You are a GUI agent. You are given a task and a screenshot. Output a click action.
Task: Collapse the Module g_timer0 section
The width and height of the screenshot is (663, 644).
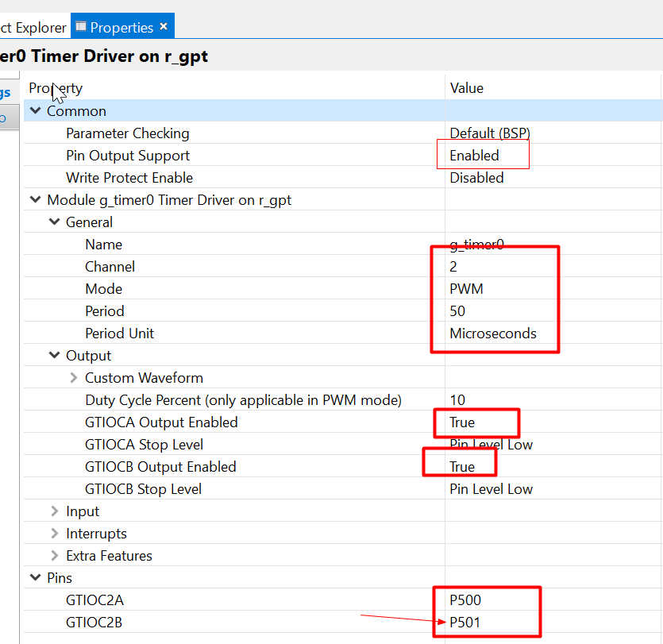pyautogui.click(x=36, y=200)
